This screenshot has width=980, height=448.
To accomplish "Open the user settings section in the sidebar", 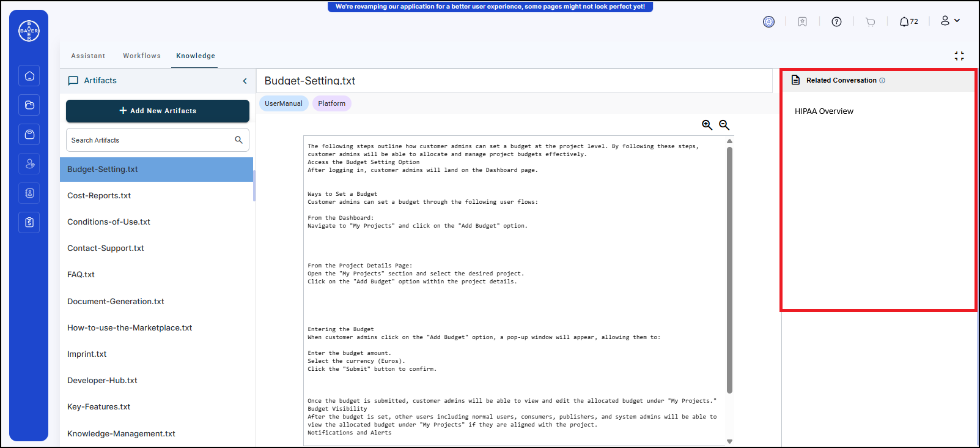I will (29, 164).
